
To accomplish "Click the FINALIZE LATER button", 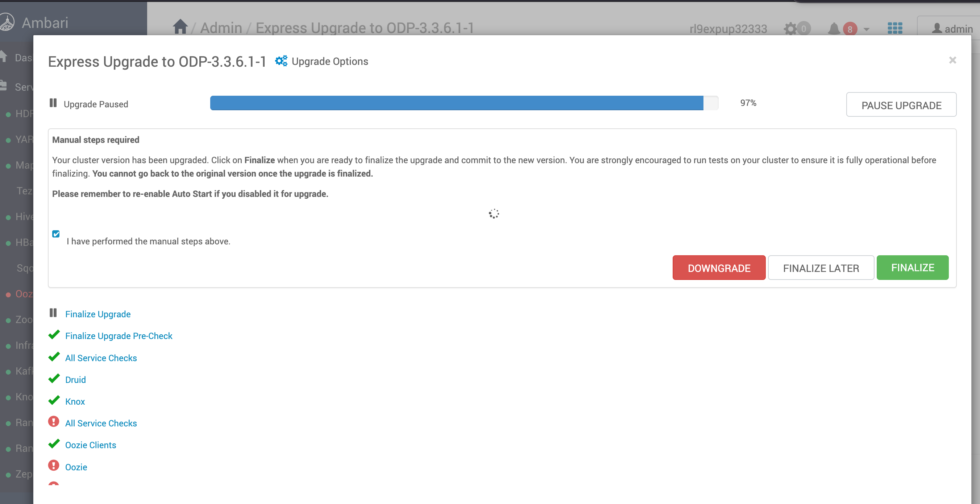I will tap(821, 268).
